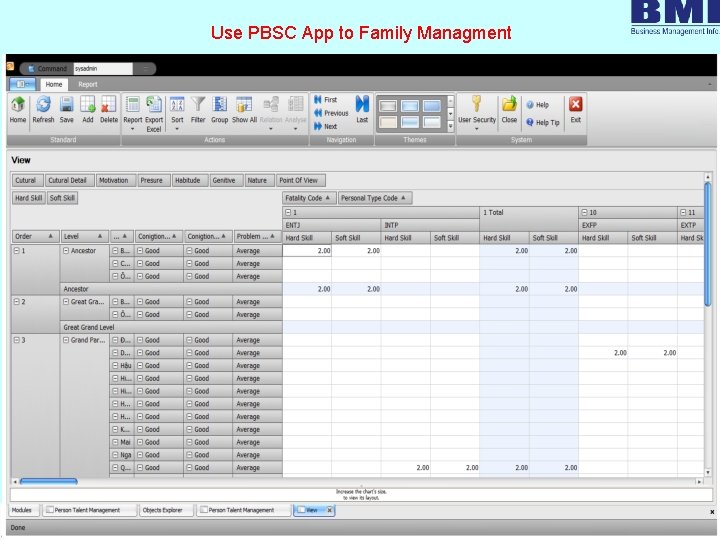720x540 pixels.
Task: Sort by Fatality Code column field
Action: (x=309, y=198)
